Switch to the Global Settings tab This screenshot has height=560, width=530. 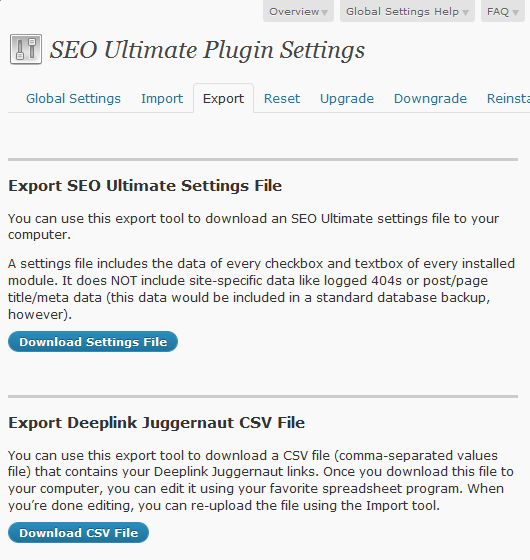pos(73,99)
